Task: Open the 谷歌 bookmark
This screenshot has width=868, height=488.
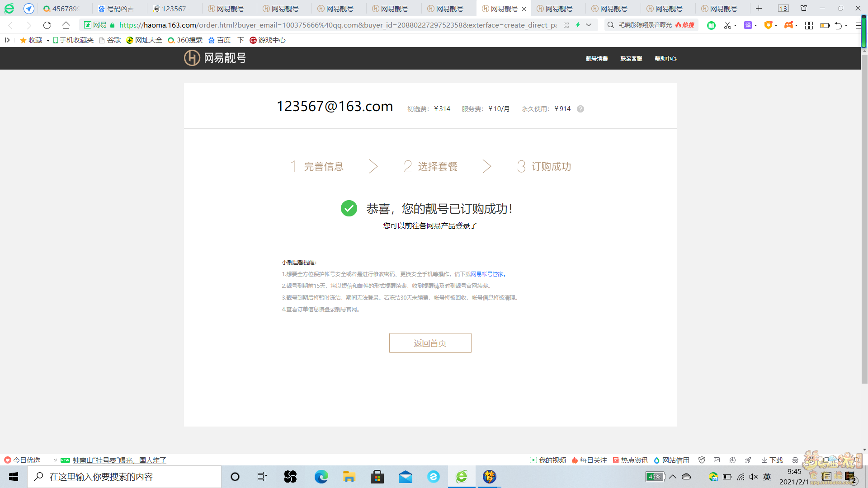Action: tap(110, 40)
